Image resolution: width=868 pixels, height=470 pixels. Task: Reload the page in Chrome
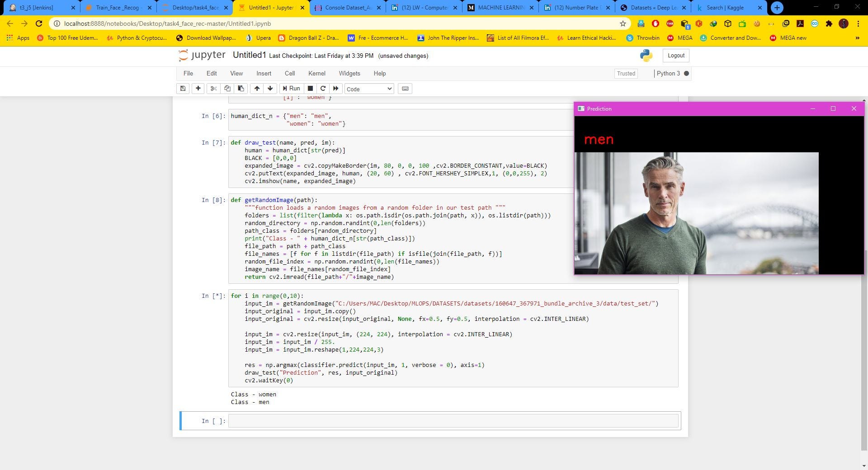click(x=39, y=23)
